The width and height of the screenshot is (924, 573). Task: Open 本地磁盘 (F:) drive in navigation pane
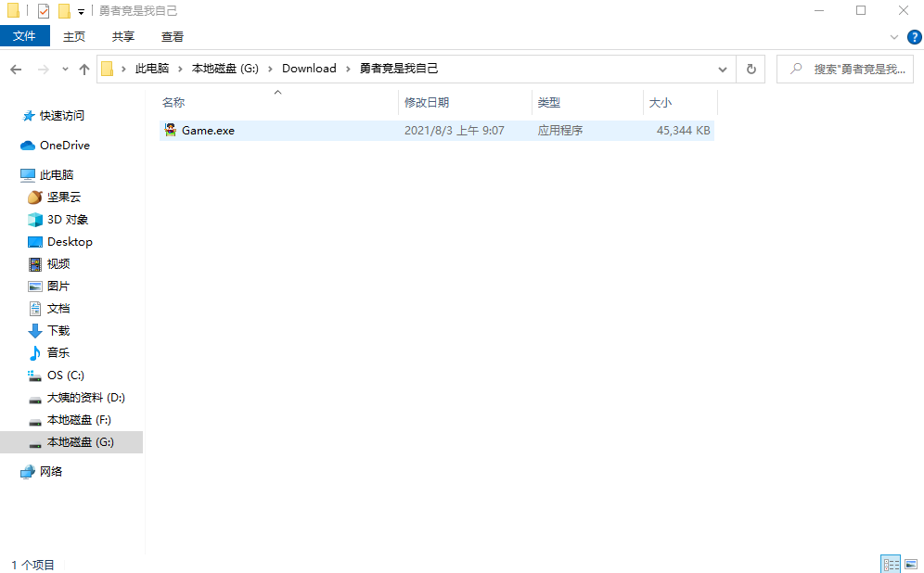click(79, 420)
